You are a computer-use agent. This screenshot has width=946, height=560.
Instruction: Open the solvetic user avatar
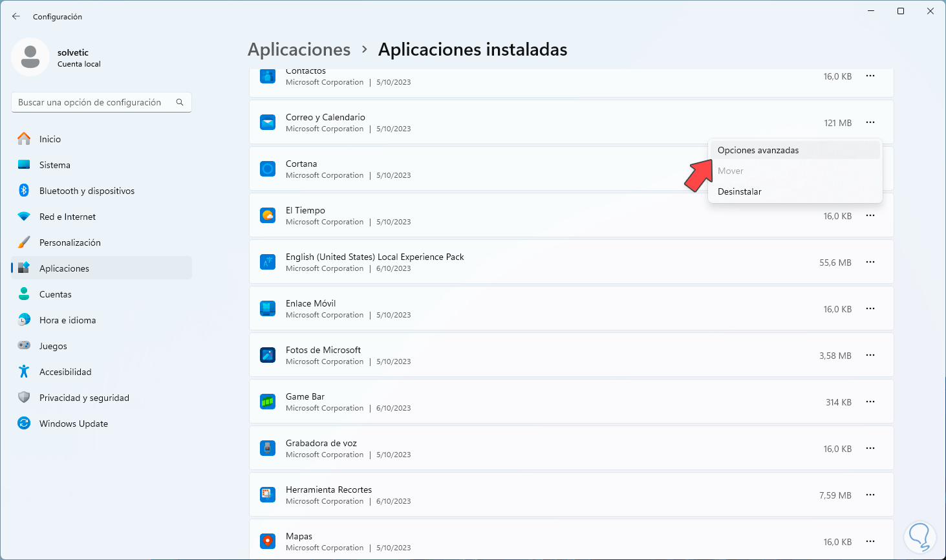pos(30,57)
